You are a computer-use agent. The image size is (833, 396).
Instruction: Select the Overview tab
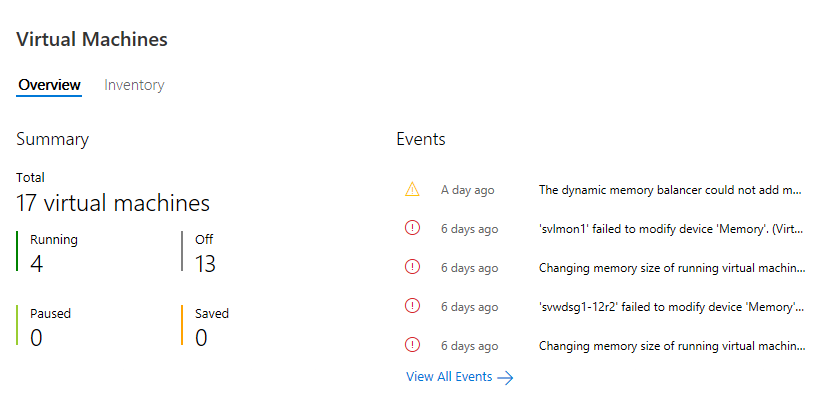pos(49,85)
